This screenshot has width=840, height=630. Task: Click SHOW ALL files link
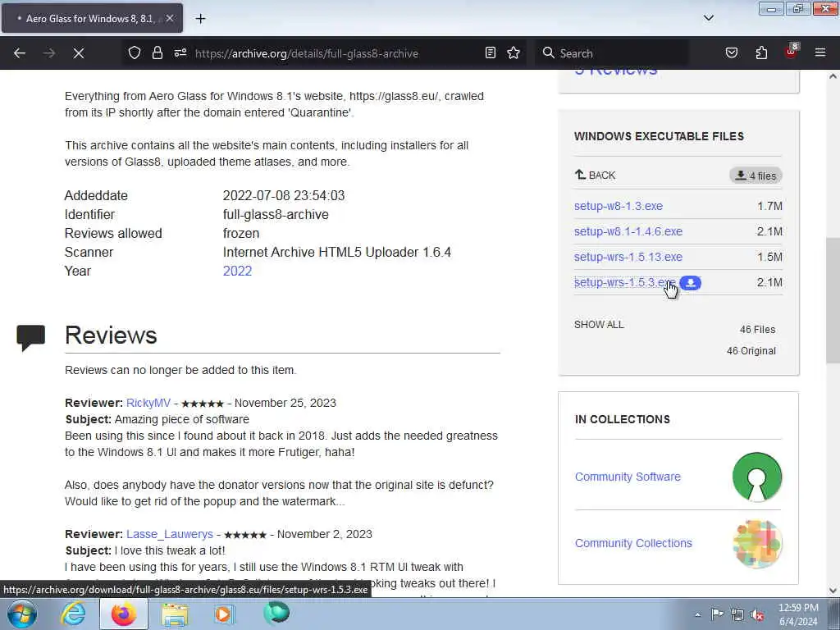tap(599, 325)
